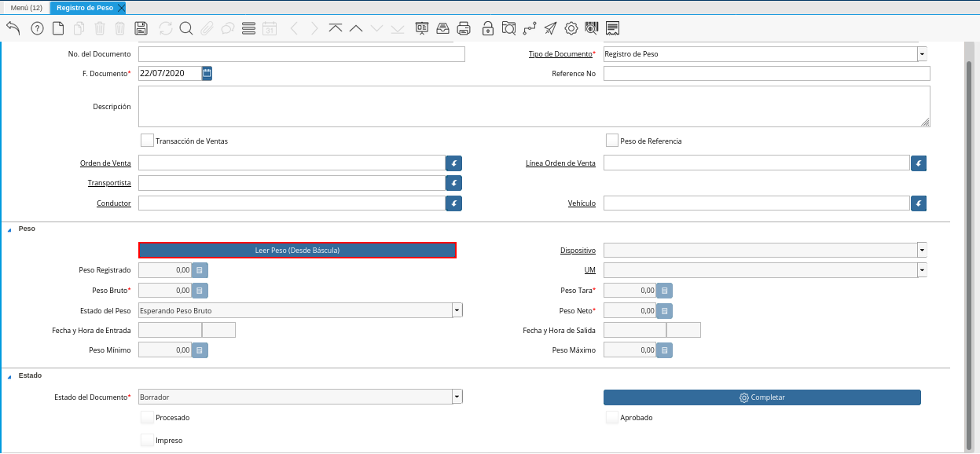
Task: Save the record with the floppy disk icon
Action: (141, 28)
